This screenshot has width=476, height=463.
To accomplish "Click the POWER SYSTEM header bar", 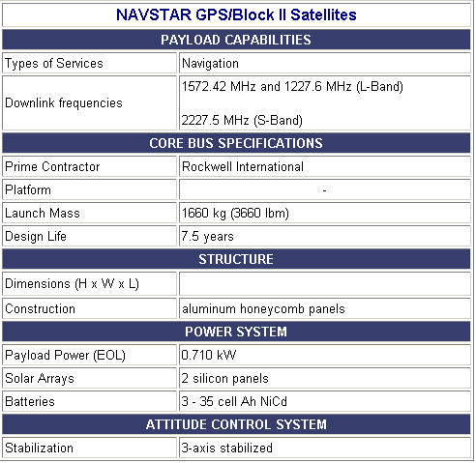I will 236,332.
